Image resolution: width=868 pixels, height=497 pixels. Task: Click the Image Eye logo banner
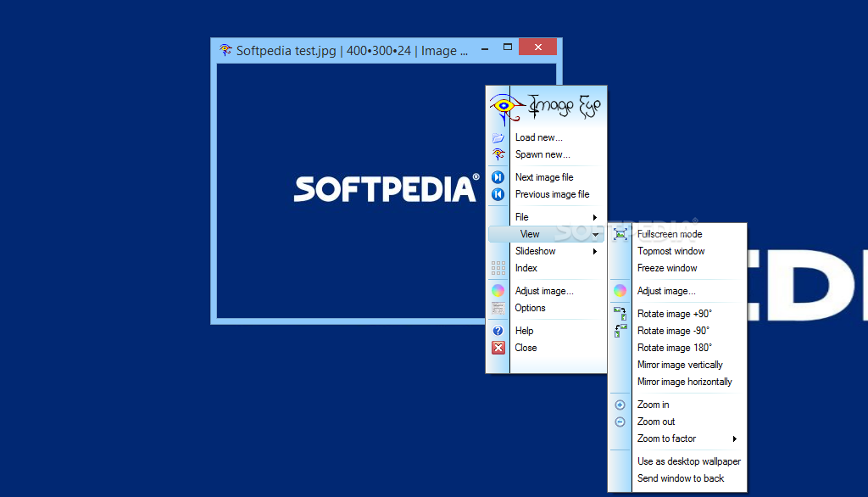coord(547,106)
